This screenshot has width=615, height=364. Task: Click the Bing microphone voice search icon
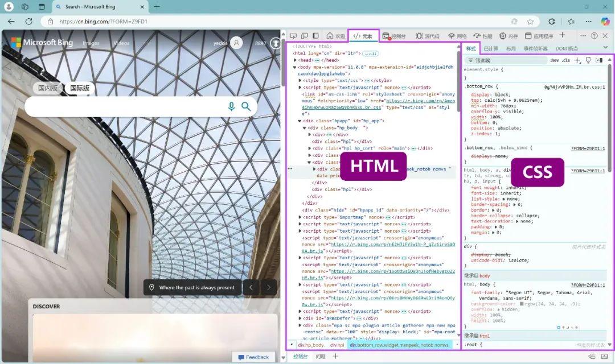point(231,106)
